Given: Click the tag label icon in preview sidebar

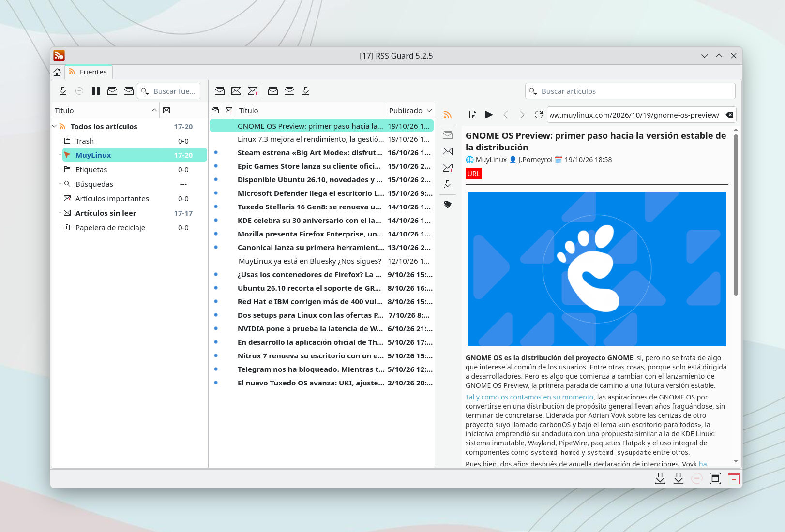Looking at the screenshot, I should (448, 205).
